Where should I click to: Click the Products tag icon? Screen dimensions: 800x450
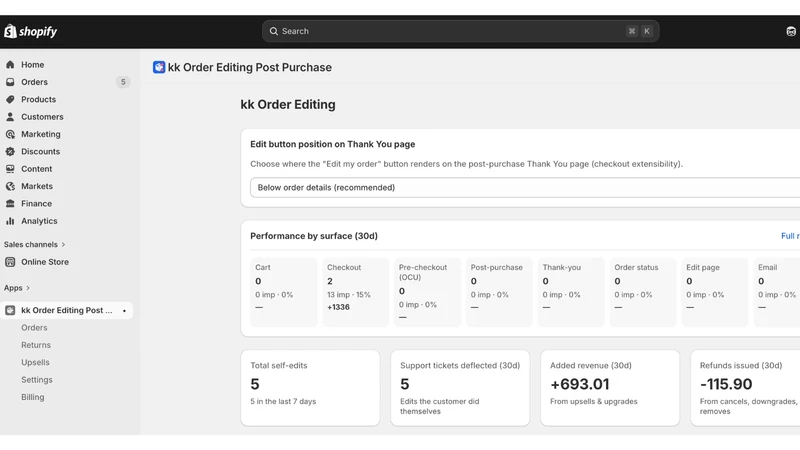coord(10,99)
